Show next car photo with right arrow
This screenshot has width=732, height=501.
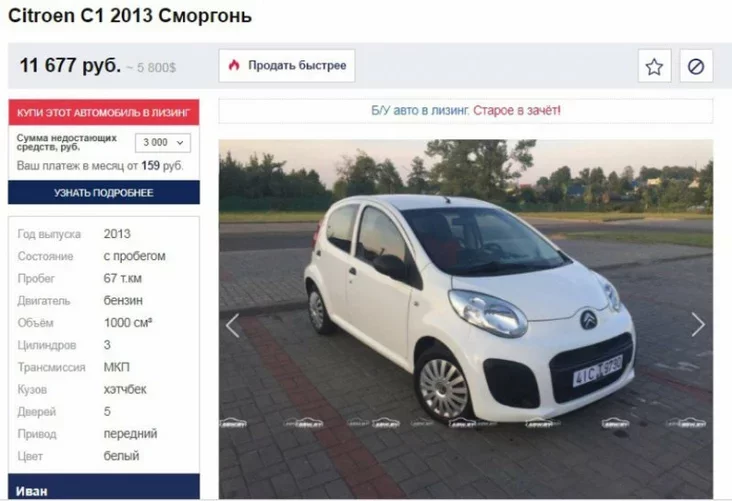(x=698, y=325)
